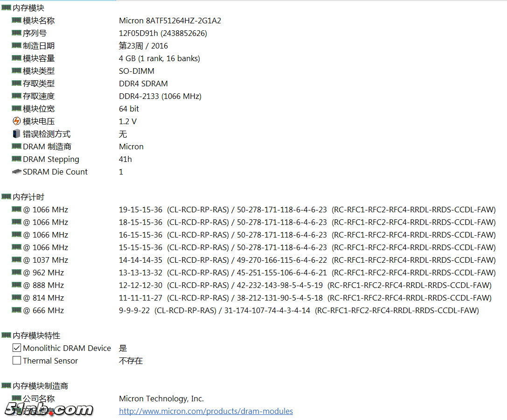Click the memory icon next to 模块类型

coord(16,70)
